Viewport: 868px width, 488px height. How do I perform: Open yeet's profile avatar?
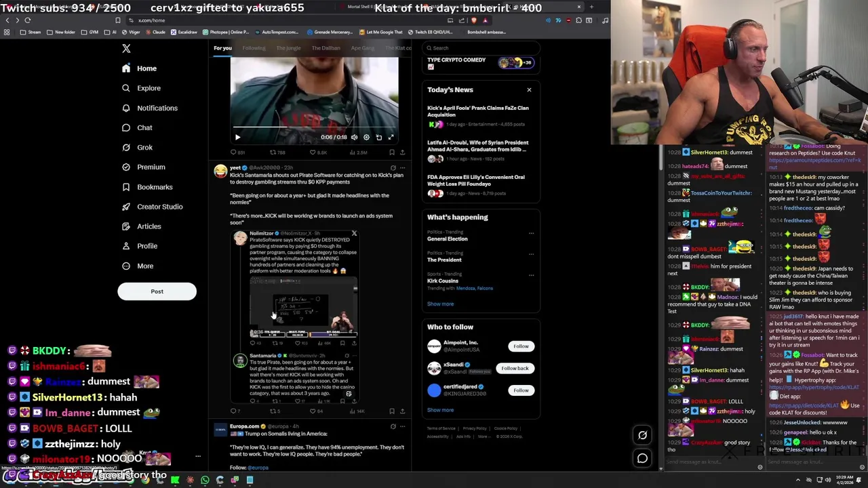(x=220, y=171)
